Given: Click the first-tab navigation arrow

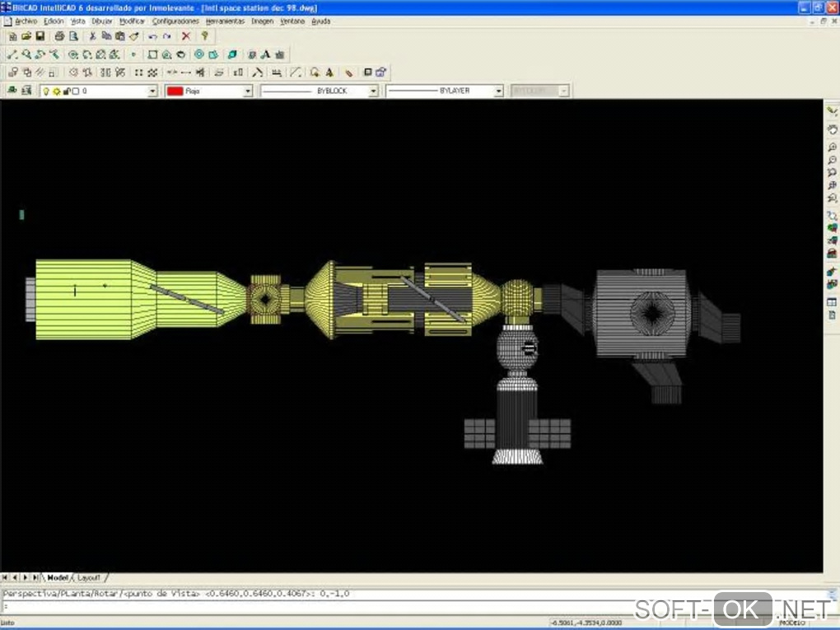Looking at the screenshot, I should coord(5,577).
